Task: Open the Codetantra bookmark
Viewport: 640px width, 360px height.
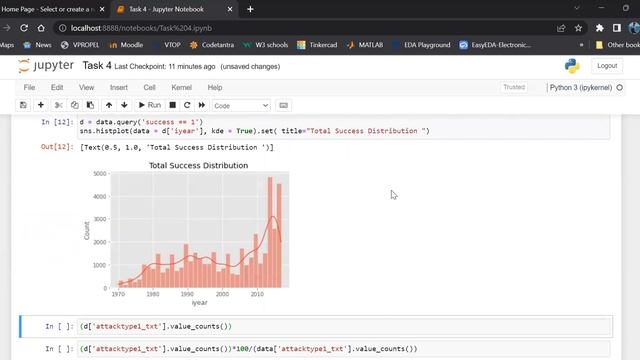Action: (x=212, y=45)
